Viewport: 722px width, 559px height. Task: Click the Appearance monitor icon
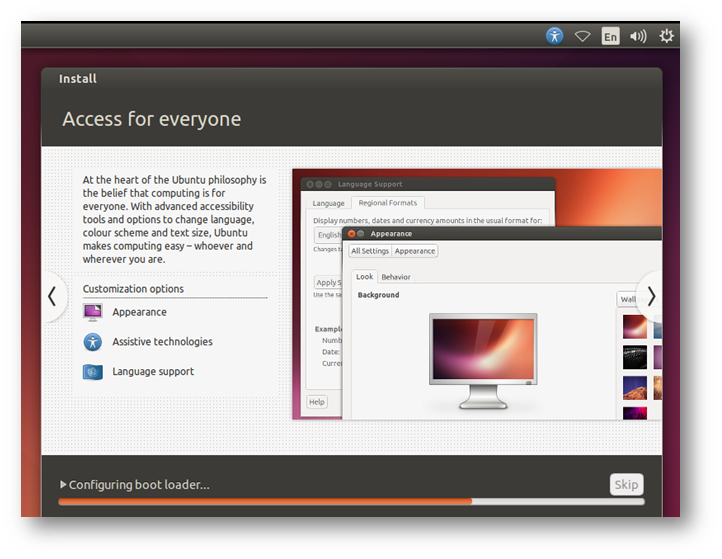(x=93, y=312)
